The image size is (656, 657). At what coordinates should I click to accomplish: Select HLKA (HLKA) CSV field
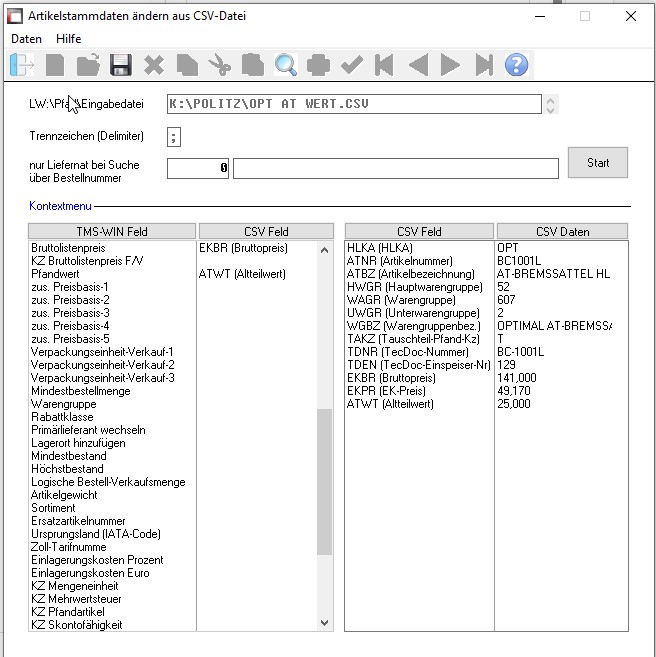[x=380, y=248]
